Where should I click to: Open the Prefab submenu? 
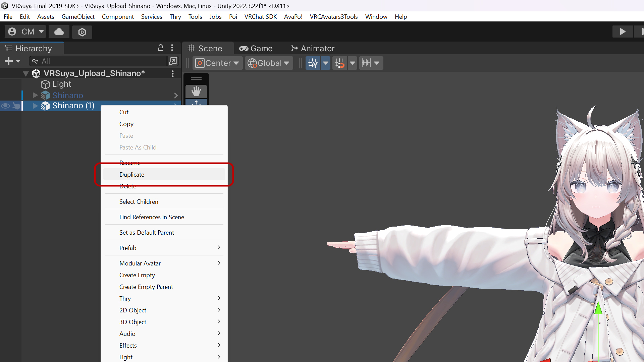164,248
